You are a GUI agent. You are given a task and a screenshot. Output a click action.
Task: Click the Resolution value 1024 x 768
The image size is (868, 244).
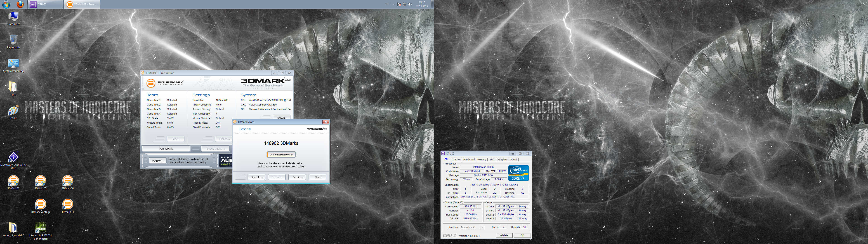(222, 100)
